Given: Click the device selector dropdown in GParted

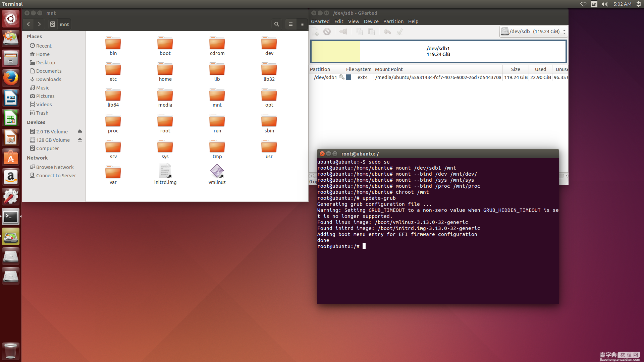Looking at the screenshot, I should [533, 32].
